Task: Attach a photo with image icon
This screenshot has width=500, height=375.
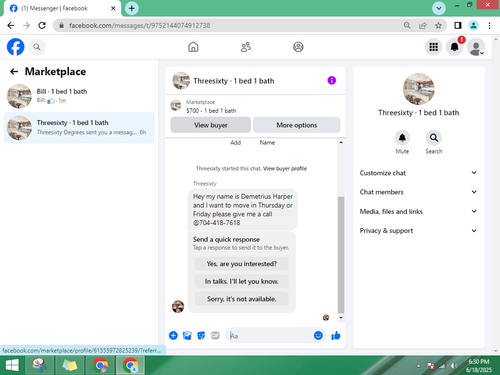Action: tap(187, 335)
